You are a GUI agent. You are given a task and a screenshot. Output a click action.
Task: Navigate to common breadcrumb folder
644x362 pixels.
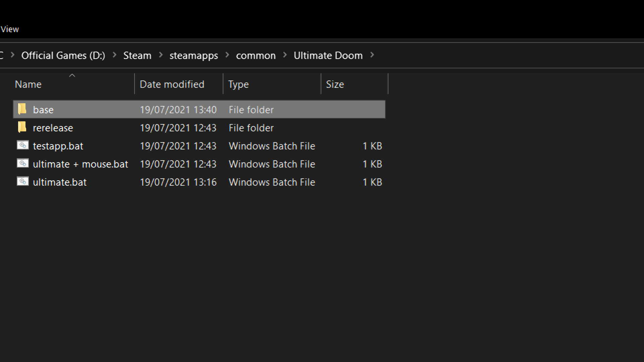click(256, 55)
